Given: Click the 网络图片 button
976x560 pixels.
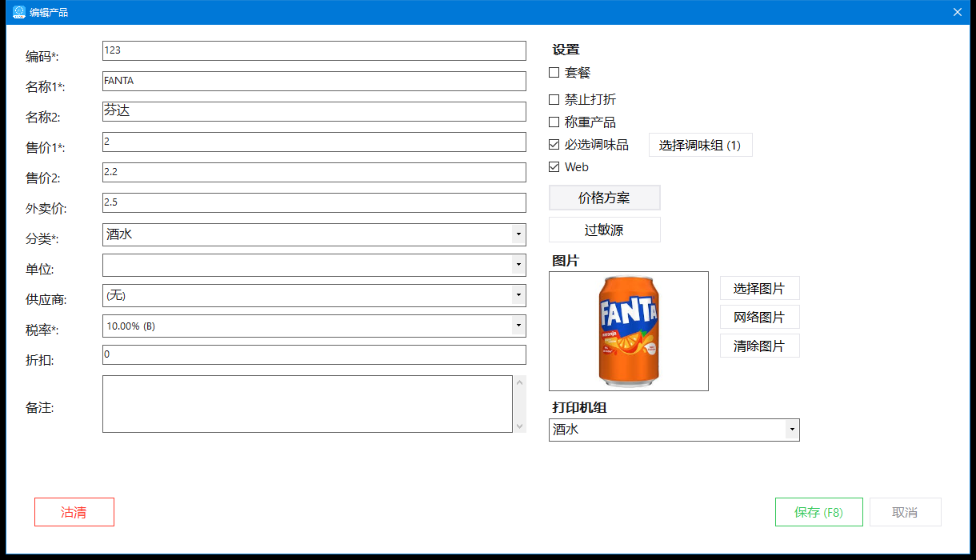Looking at the screenshot, I should coord(759,318).
